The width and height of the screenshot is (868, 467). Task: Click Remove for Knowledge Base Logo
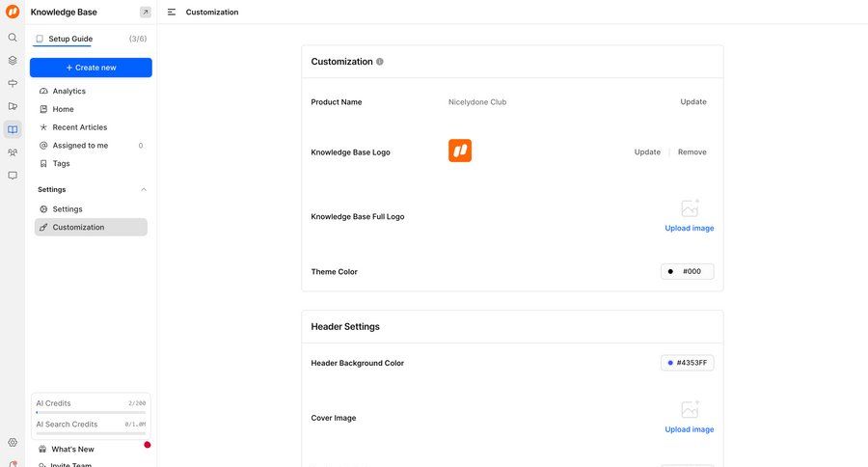pos(692,151)
